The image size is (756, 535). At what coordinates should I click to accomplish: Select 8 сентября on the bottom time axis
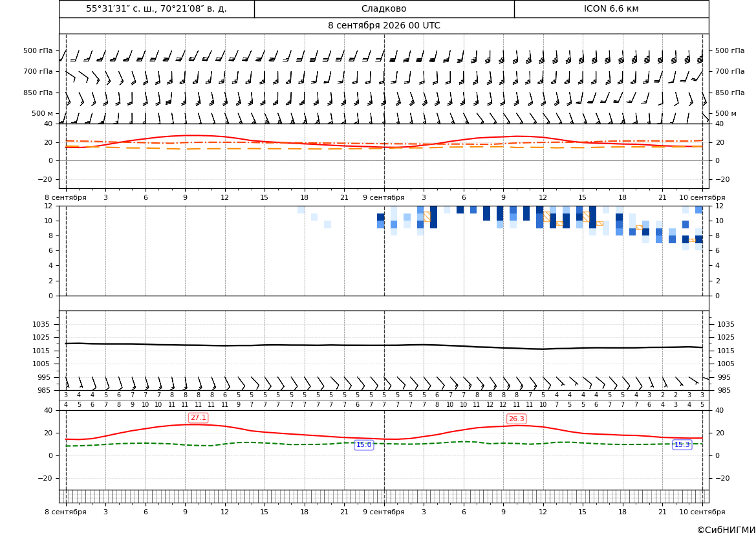(65, 512)
